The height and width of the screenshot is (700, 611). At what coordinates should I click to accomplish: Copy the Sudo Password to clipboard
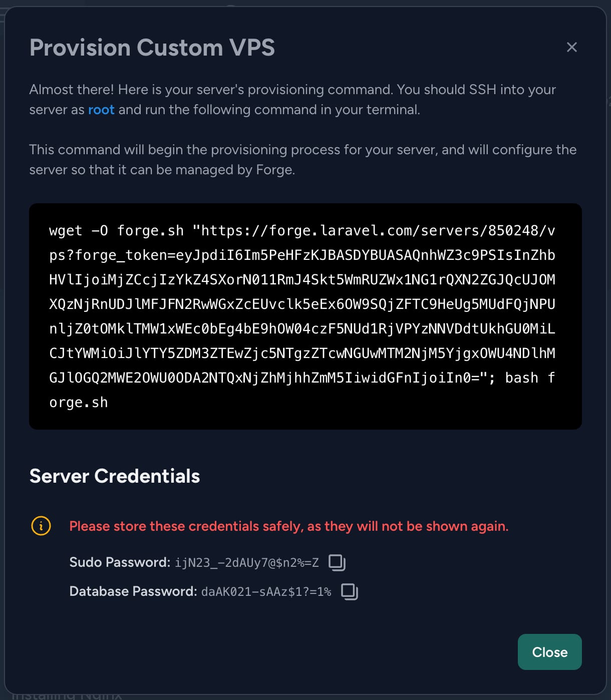(337, 562)
